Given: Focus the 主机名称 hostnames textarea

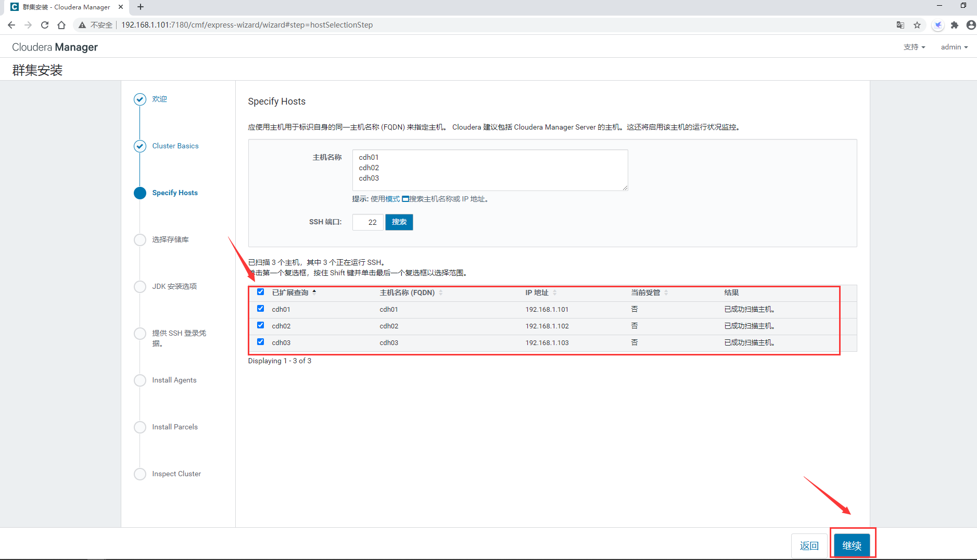Looking at the screenshot, I should point(490,170).
